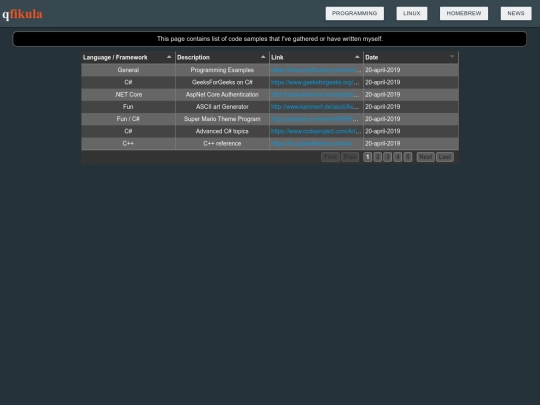The image size is (540, 405).
Task: Select GeeksForGeeks on C# description
Action: coord(222,82)
